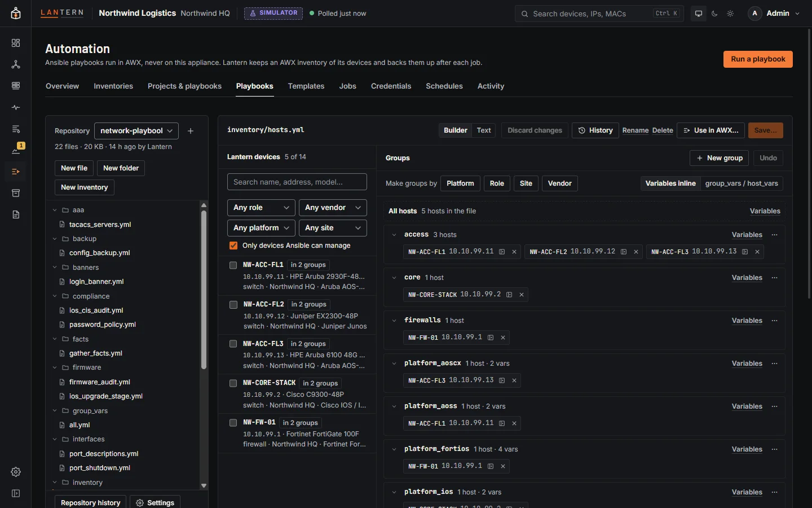The width and height of the screenshot is (812, 508).
Task: Remove NW-ACC-FL2 from access group
Action: tap(636, 252)
